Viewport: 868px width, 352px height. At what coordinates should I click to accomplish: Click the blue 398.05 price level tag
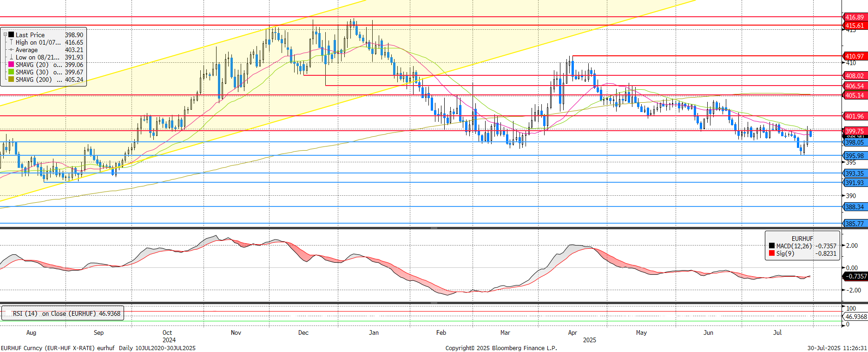[854, 142]
